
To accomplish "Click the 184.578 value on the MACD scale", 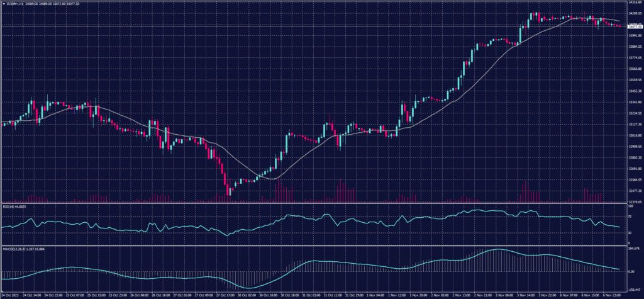I will pos(633,248).
